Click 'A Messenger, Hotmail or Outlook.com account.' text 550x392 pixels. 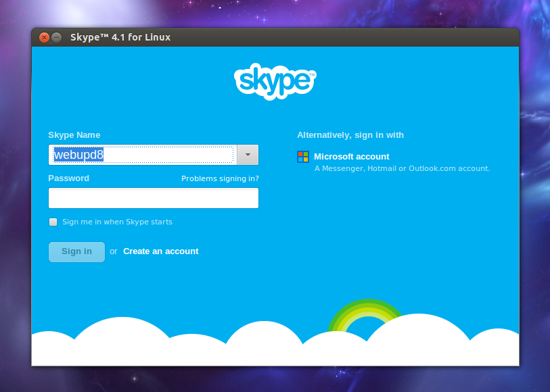402,168
